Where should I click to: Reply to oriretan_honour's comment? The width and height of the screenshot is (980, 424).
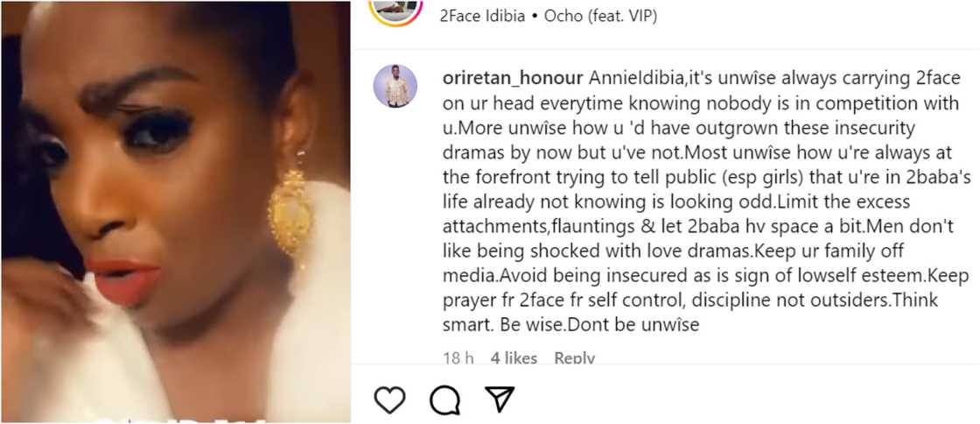[575, 357]
